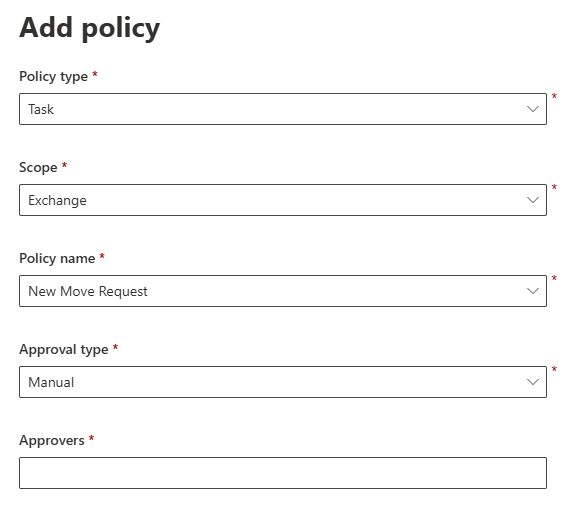The height and width of the screenshot is (513, 567).
Task: Open the Policy type dropdown
Action: 283,109
